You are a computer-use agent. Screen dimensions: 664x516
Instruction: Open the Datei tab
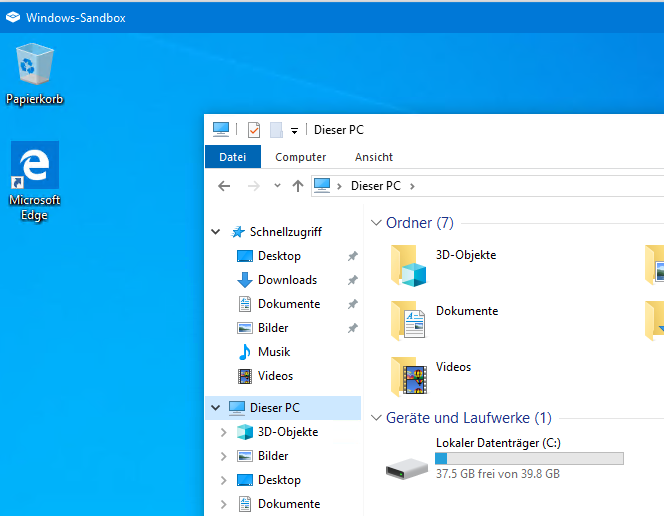[x=232, y=157]
